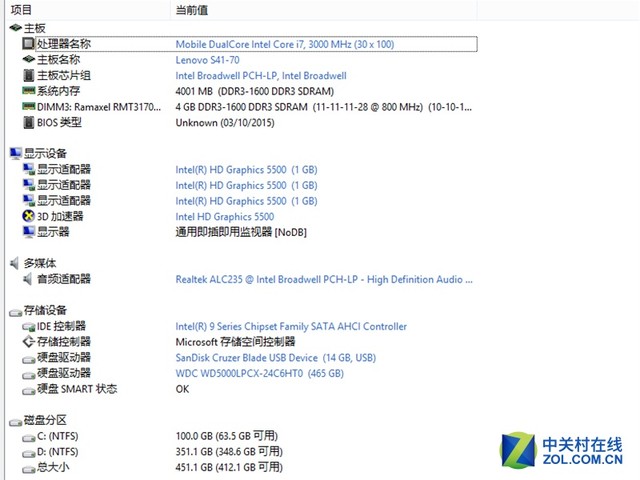Click the C: (NTFS) drive icon

[29, 438]
